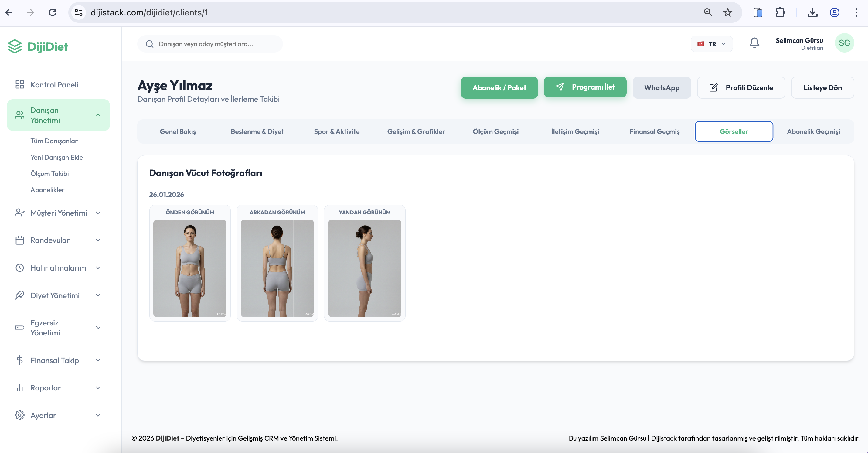Click the Hatırlatmalarım clock icon

point(19,267)
